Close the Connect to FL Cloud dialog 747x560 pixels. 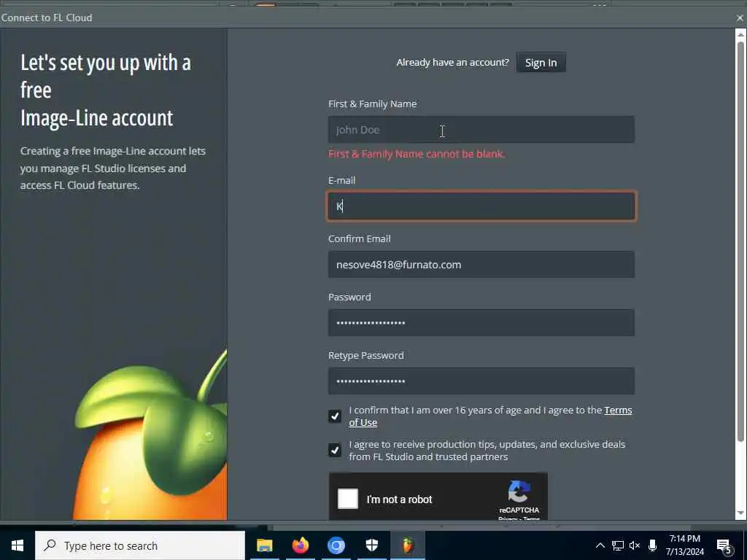740,18
